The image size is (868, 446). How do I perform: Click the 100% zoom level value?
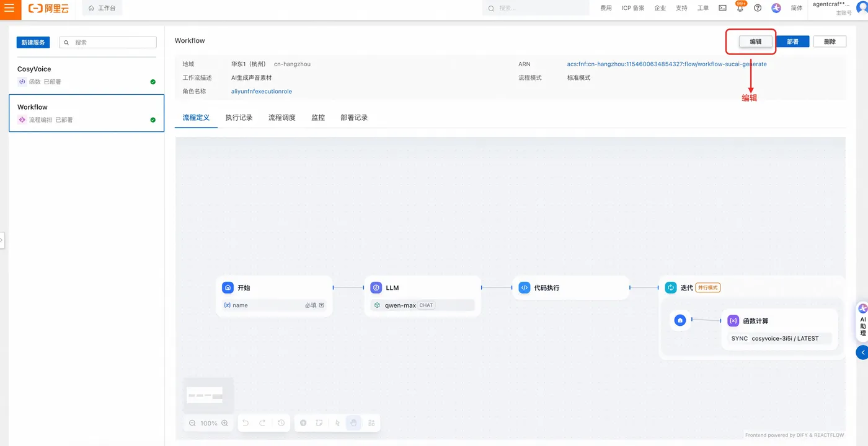point(209,423)
